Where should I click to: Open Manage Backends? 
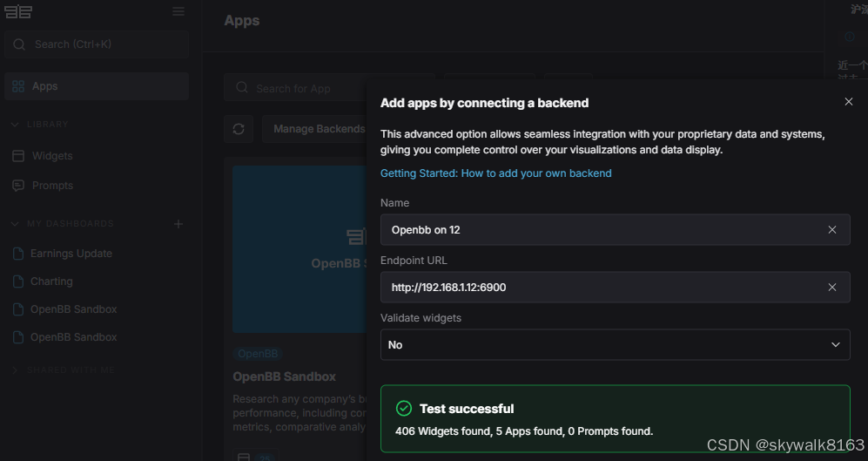[315, 129]
